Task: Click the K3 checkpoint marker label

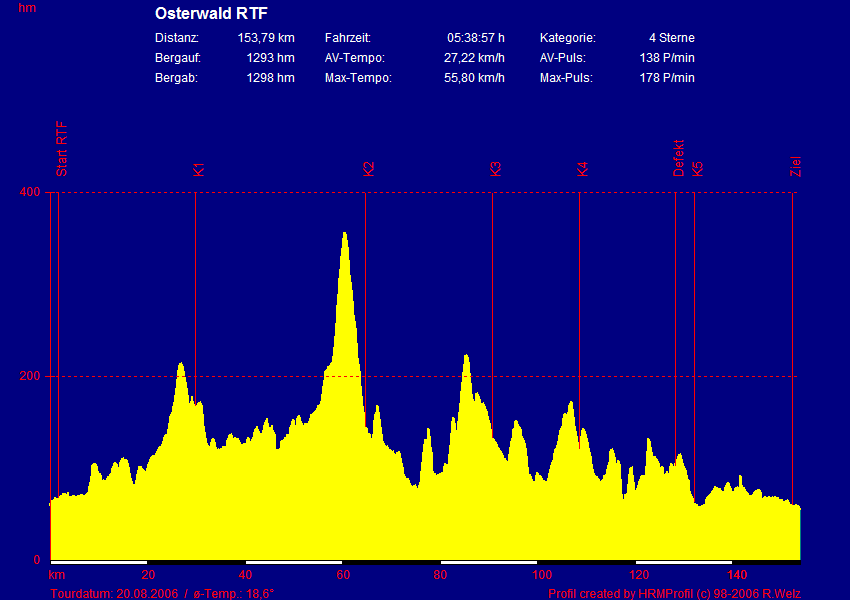Action: tap(495, 169)
